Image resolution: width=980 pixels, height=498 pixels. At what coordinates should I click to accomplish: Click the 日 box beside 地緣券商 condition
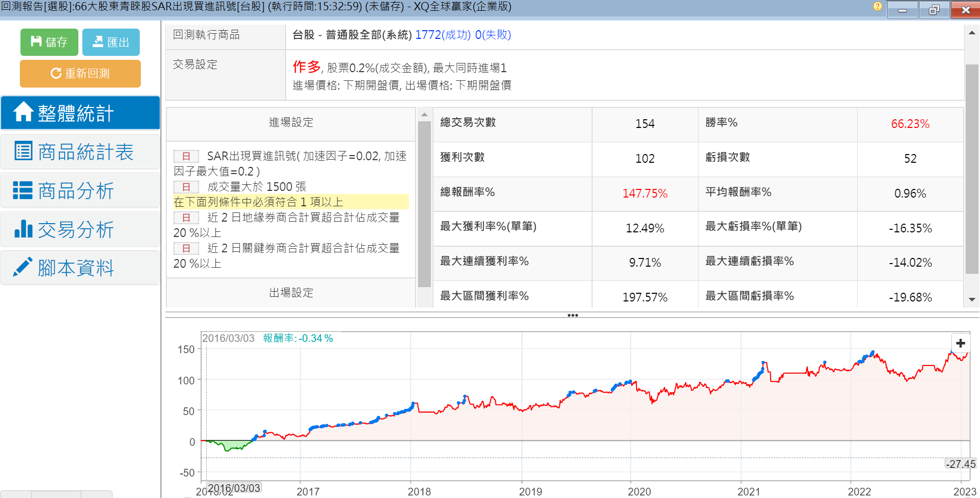pos(186,218)
